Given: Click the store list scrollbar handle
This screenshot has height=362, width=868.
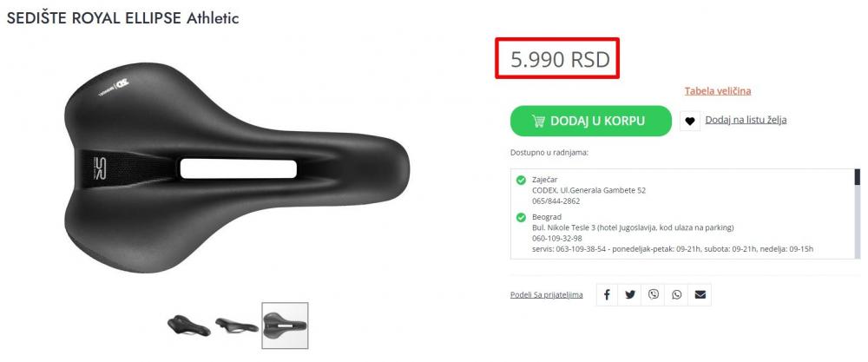Looking at the screenshot, I should pos(858,177).
